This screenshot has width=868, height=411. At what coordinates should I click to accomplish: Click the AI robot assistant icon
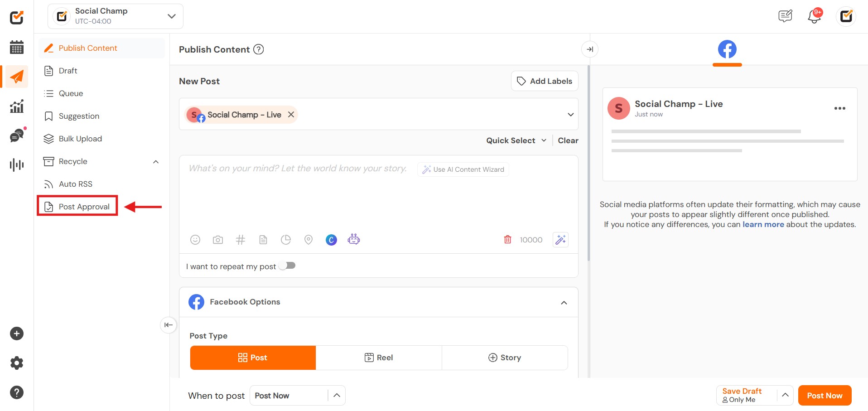(x=354, y=239)
